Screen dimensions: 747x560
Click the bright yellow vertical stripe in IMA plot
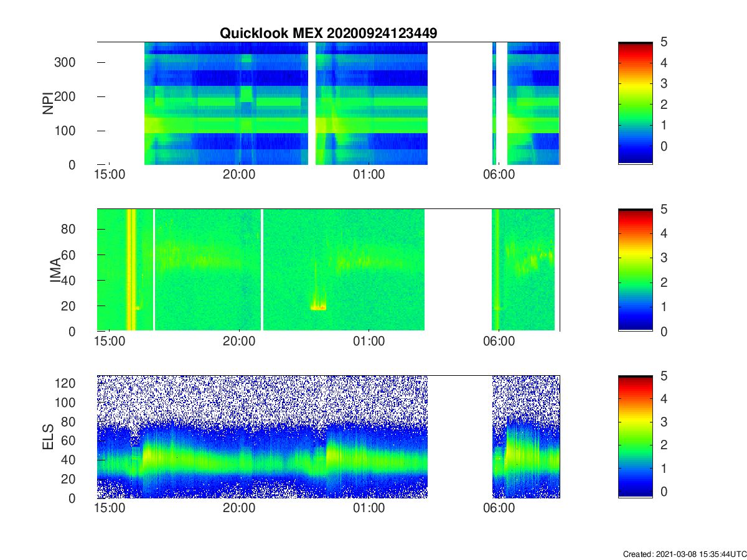click(x=131, y=270)
